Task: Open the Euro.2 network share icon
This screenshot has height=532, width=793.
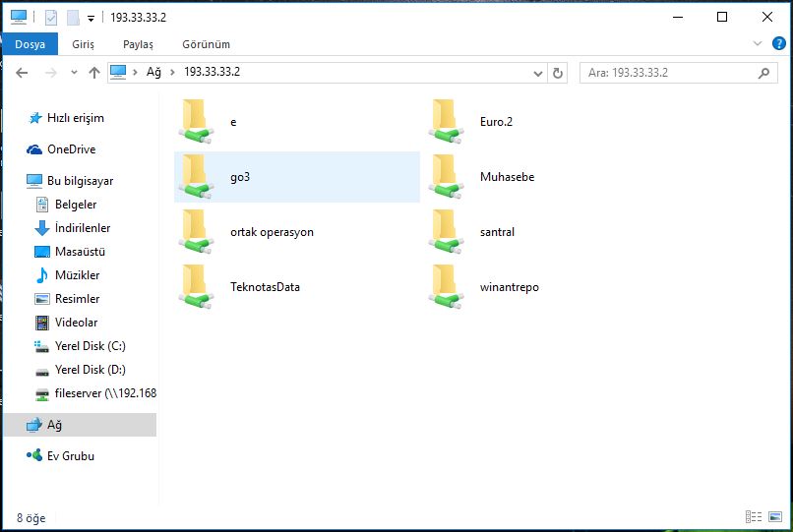Action: point(447,121)
